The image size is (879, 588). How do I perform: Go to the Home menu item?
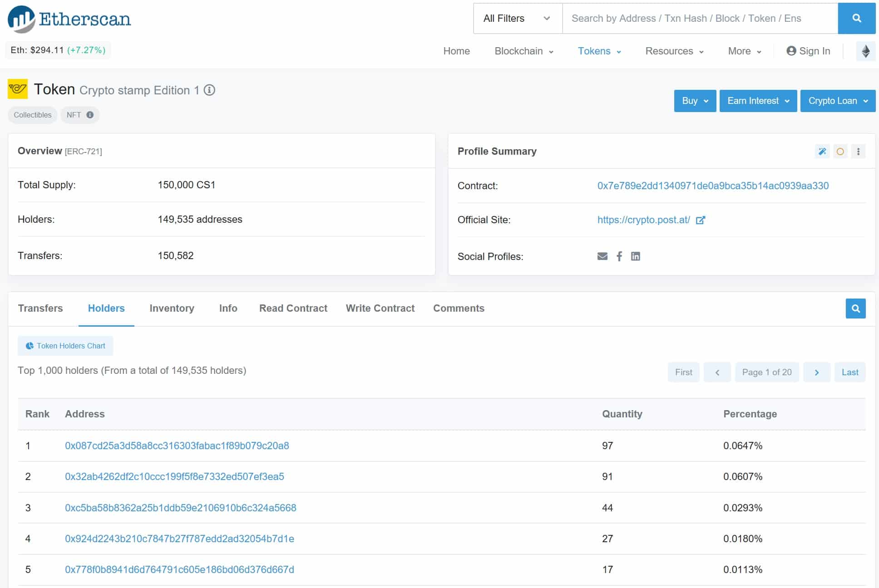pos(456,51)
